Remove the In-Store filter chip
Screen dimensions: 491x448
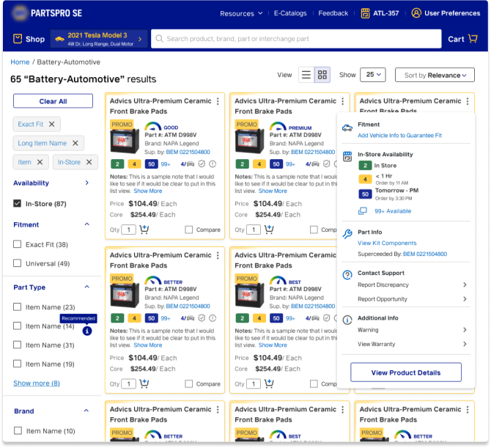89,162
